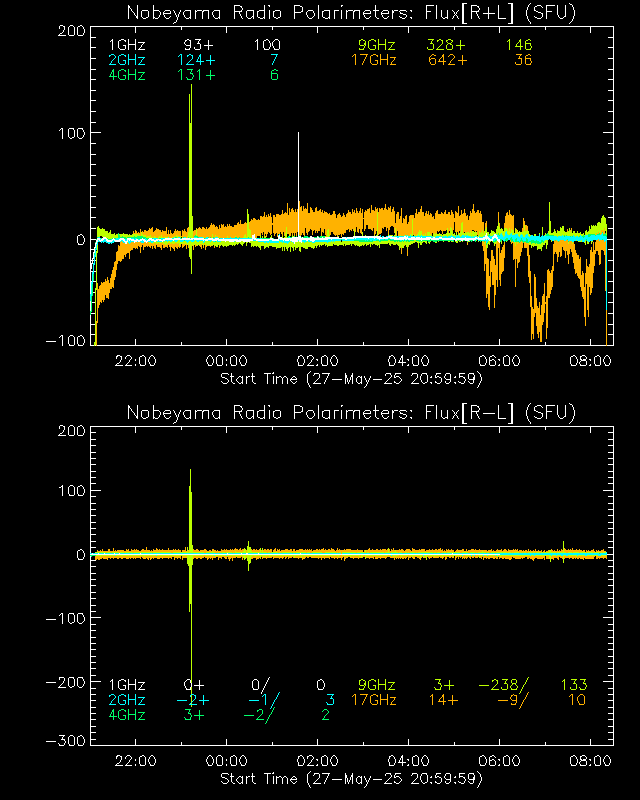Click the -238/ value in 9GHz row
This screenshot has height=800, width=640.
[504, 685]
